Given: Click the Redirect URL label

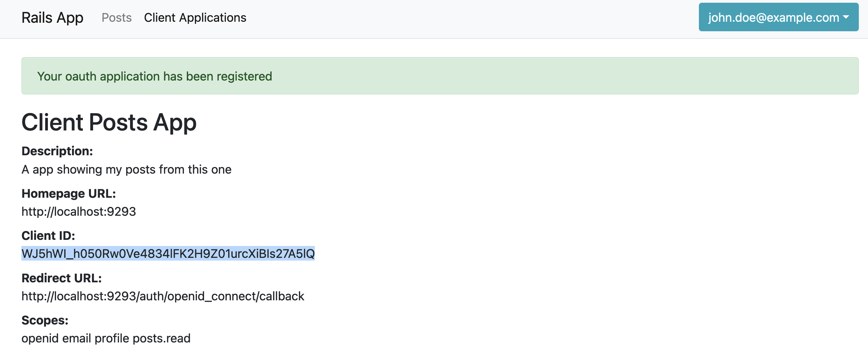Looking at the screenshot, I should (x=61, y=278).
